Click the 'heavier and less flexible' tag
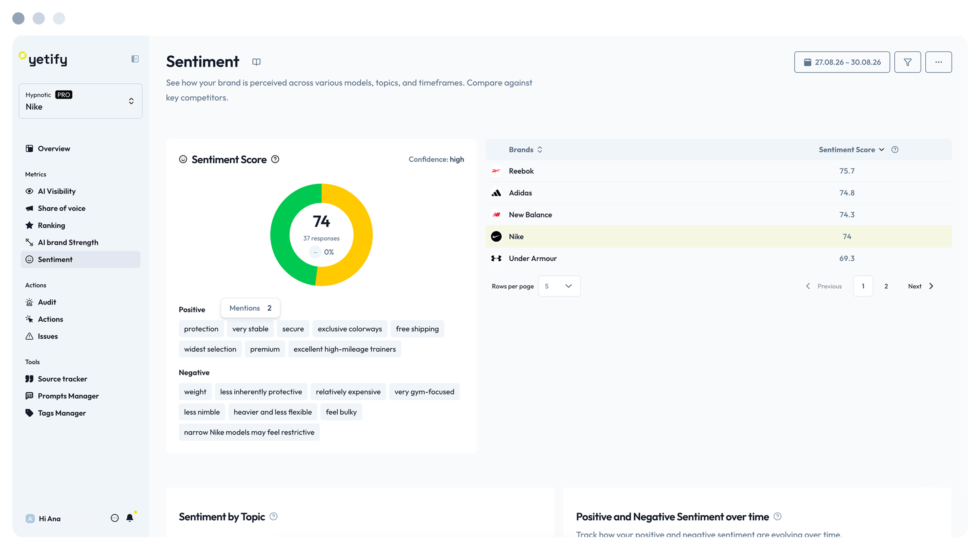Viewport: 980px width, 550px height. tap(273, 412)
